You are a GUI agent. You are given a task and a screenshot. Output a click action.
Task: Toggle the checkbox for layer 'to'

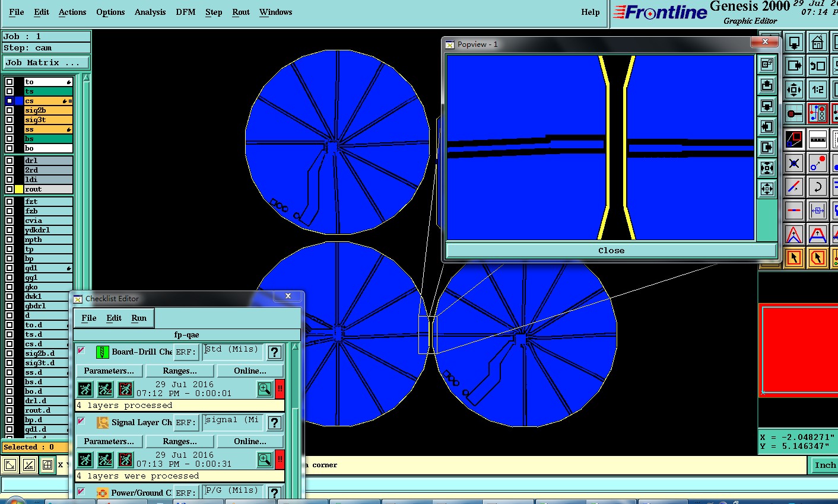(x=9, y=82)
